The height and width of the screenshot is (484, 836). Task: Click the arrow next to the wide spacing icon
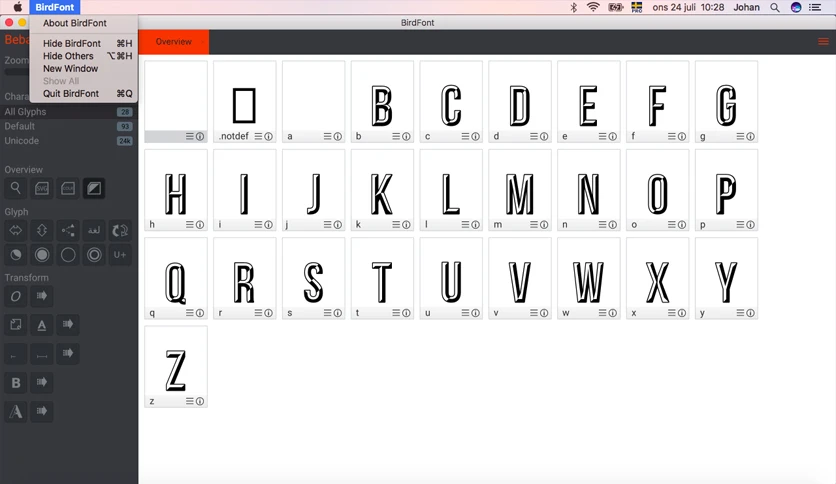[x=68, y=353]
